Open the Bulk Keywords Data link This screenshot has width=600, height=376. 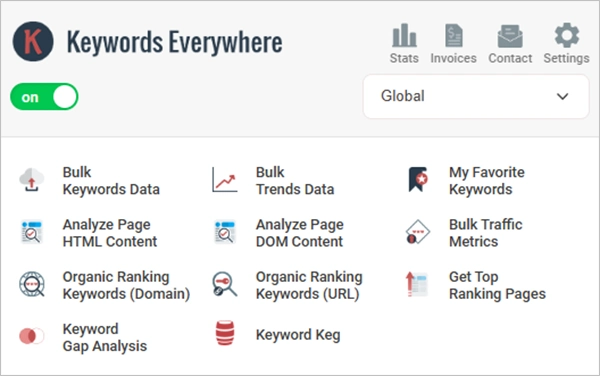pos(111,181)
